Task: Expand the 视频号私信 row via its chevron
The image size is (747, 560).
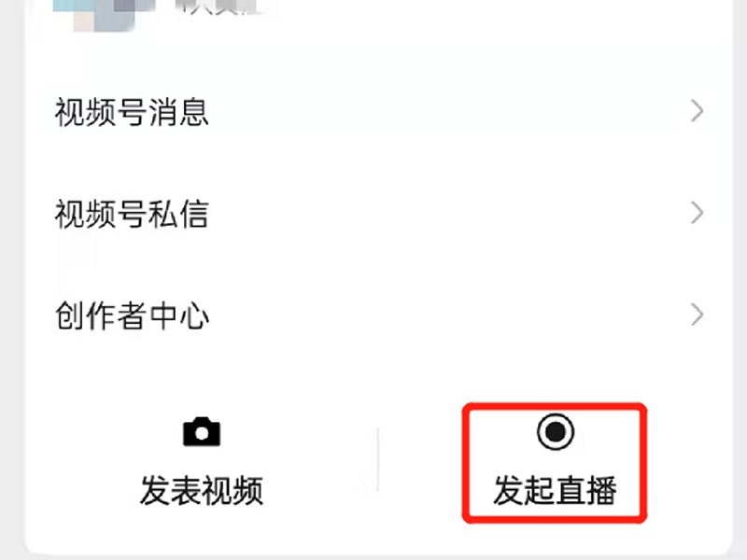Action: pos(697,213)
